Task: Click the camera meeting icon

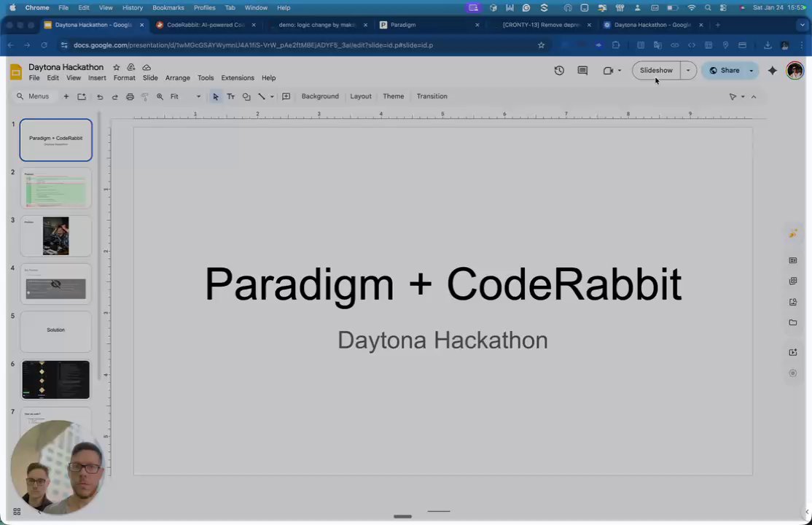Action: (608, 71)
